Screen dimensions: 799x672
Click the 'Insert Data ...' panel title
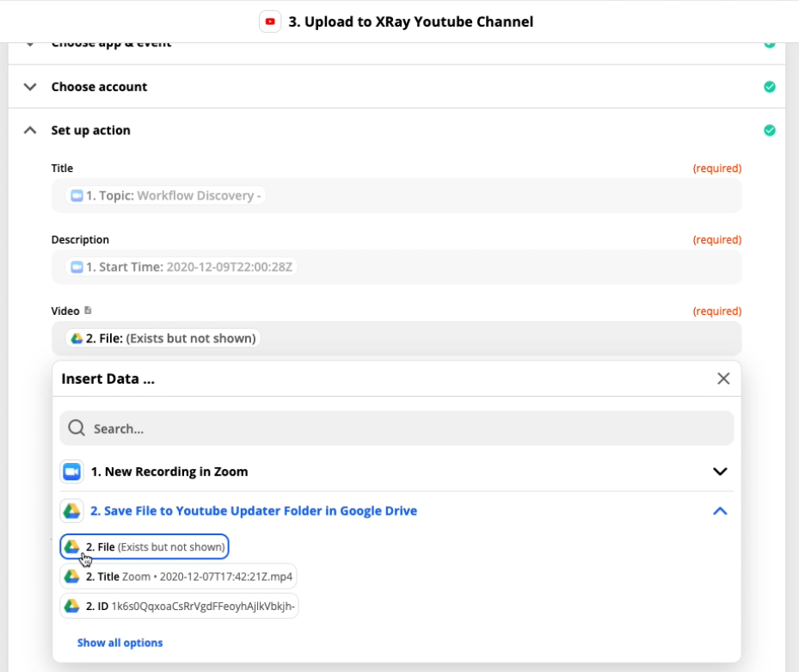pos(108,379)
